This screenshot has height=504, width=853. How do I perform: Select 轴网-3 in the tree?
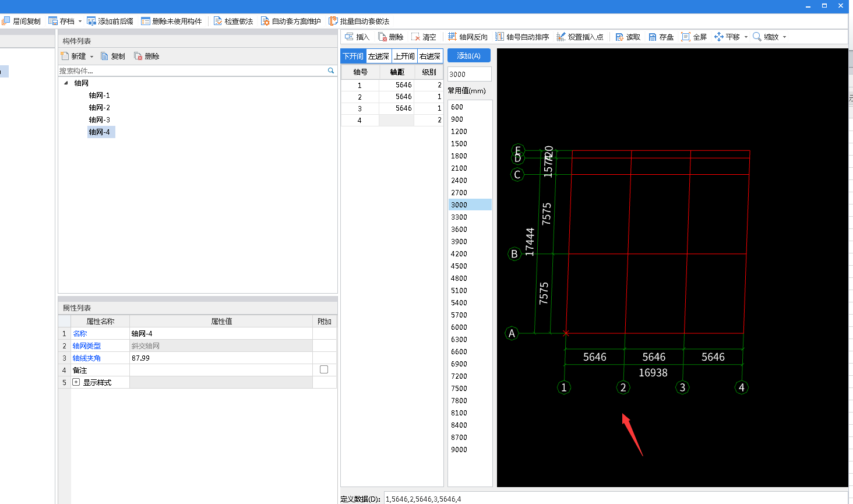click(x=99, y=119)
